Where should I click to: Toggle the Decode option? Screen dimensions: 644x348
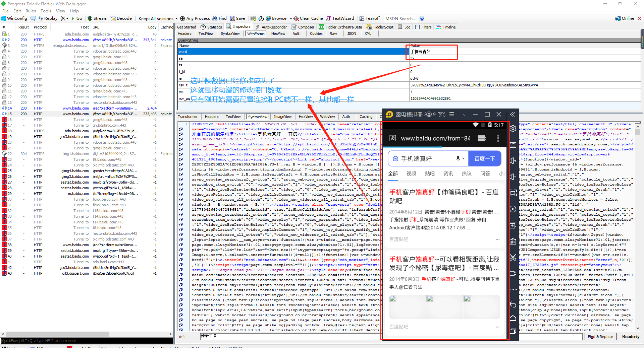click(121, 18)
